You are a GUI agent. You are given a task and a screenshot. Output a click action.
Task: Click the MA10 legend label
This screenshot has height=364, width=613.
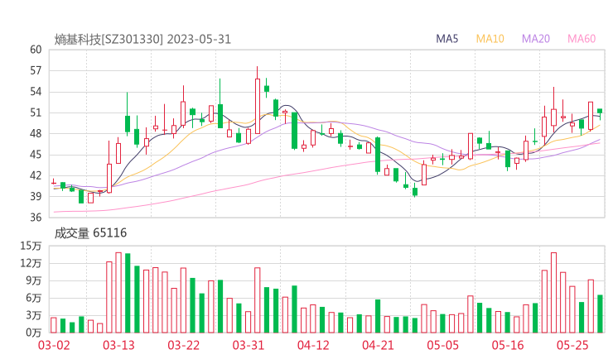tap(490, 39)
